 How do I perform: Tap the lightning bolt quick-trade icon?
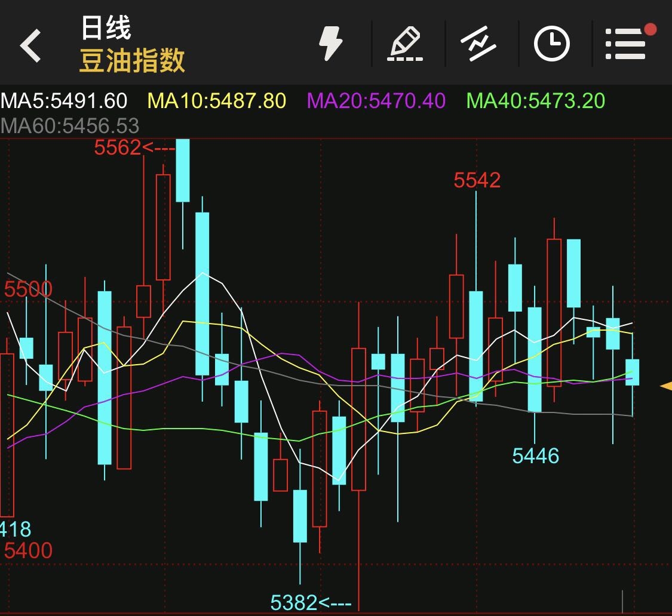(x=331, y=43)
